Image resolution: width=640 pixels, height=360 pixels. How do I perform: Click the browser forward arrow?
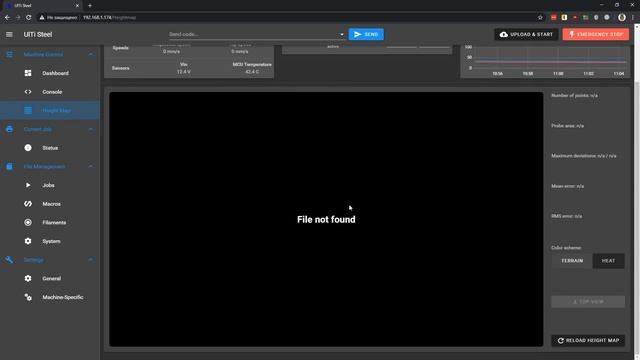pyautogui.click(x=18, y=18)
